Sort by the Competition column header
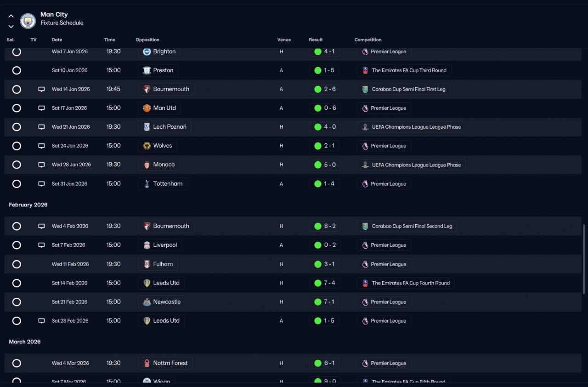The width and height of the screenshot is (588, 387). click(x=368, y=40)
